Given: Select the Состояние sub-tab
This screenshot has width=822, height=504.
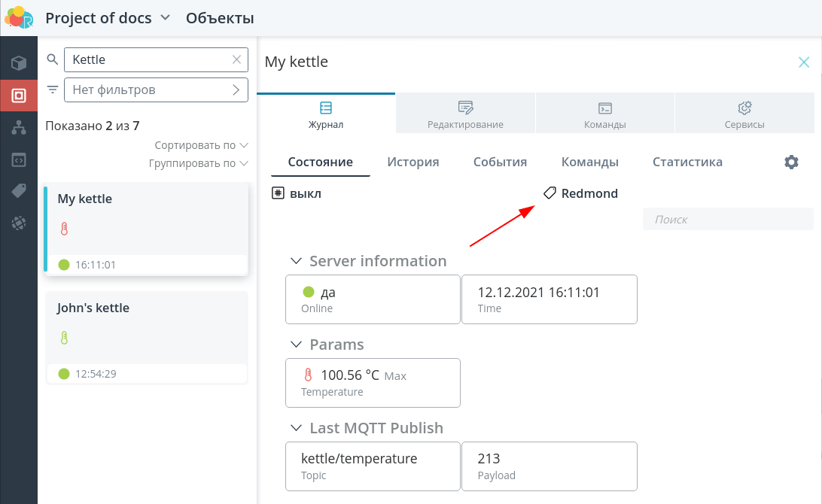Looking at the screenshot, I should 321,162.
